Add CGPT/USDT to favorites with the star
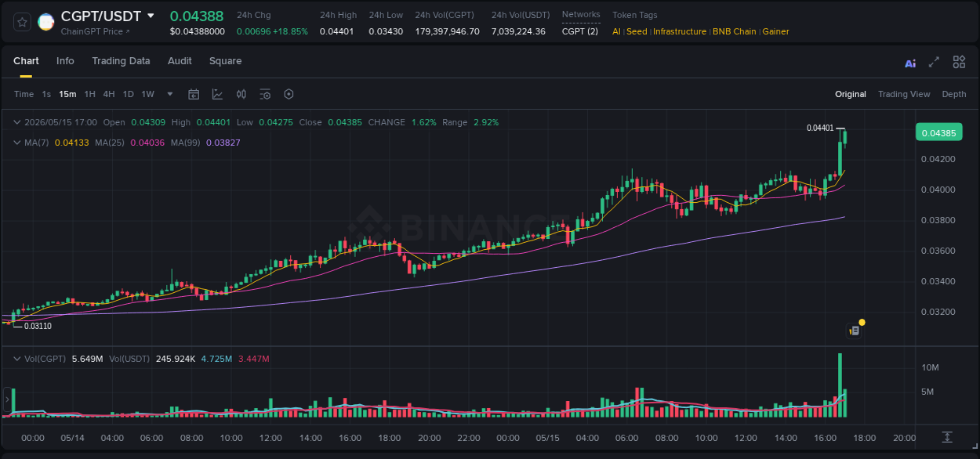This screenshot has width=980, height=459. (23, 22)
